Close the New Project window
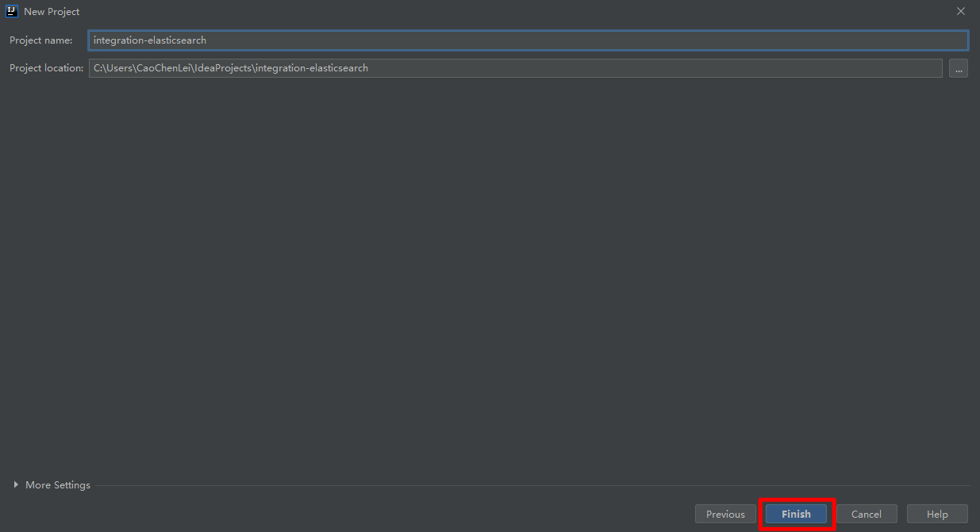The height and width of the screenshot is (532, 980). coord(960,11)
